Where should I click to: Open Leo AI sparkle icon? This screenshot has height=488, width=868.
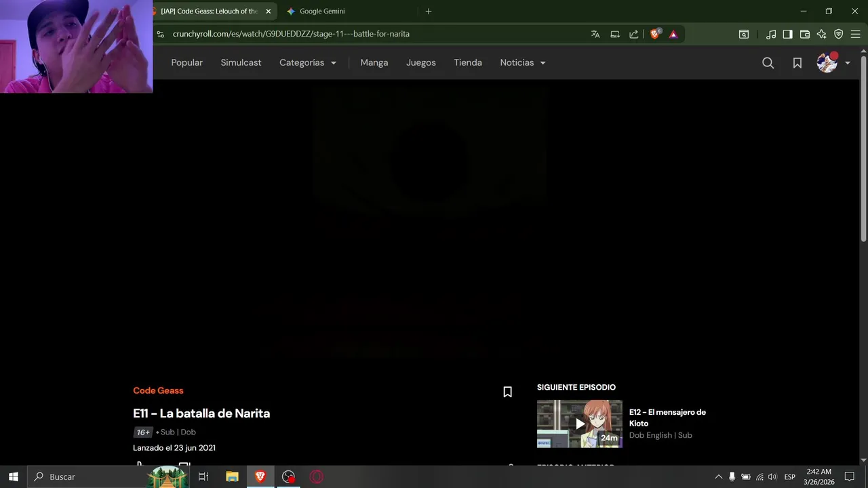pos(821,34)
